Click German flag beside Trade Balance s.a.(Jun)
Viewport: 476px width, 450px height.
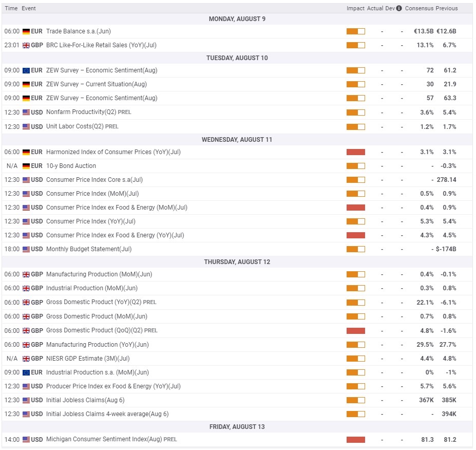pyautogui.click(x=26, y=31)
